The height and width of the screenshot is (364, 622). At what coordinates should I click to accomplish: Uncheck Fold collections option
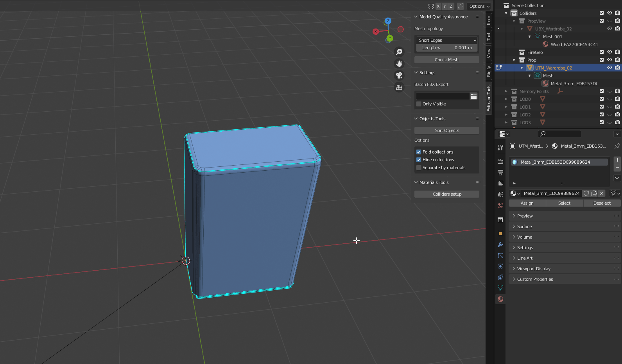[x=419, y=152]
